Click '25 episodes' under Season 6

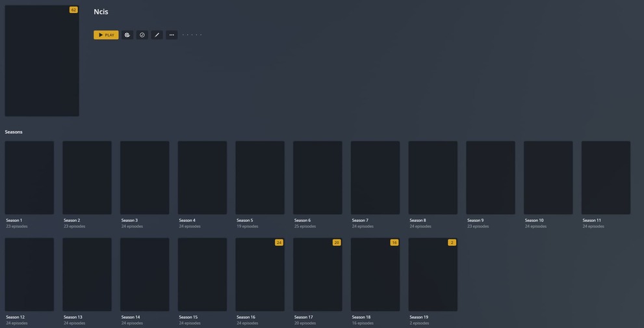click(x=305, y=226)
